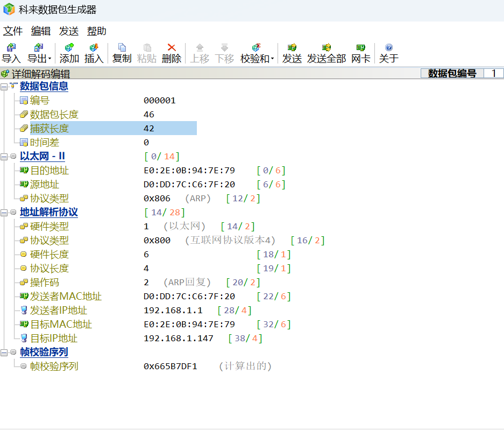This screenshot has height=430, width=504.
Task: Collapse the 数据包信息 tree node
Action: coord(4,87)
